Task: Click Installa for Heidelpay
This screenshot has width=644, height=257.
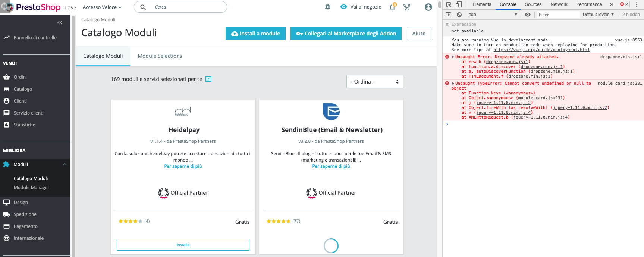Action: (x=183, y=245)
